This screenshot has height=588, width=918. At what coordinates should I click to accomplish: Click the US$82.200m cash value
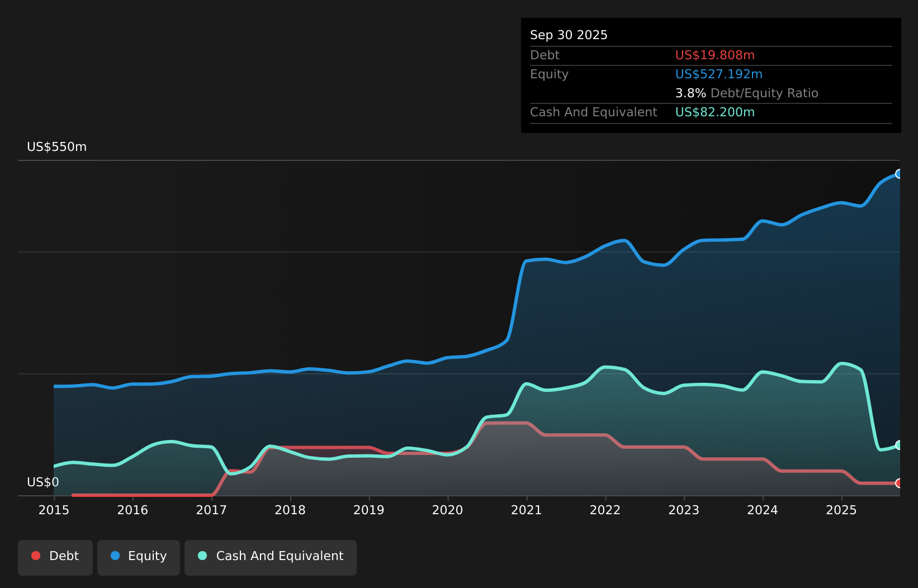[x=715, y=112]
